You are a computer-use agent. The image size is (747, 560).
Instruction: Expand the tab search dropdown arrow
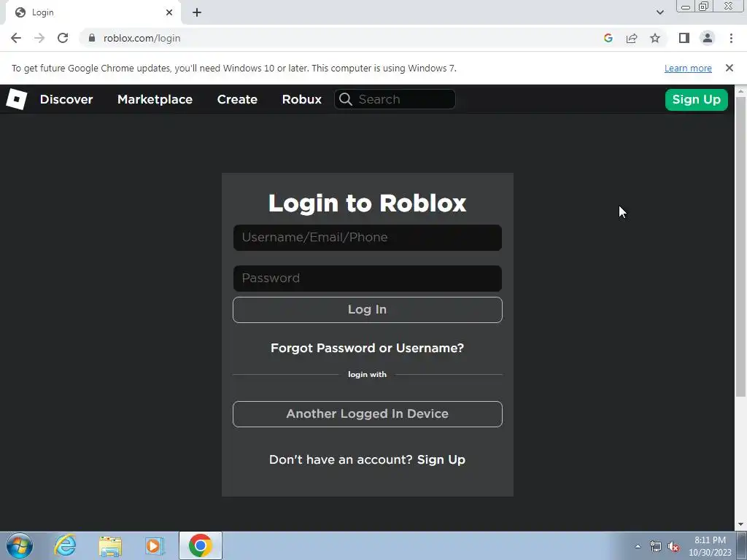pos(659,12)
